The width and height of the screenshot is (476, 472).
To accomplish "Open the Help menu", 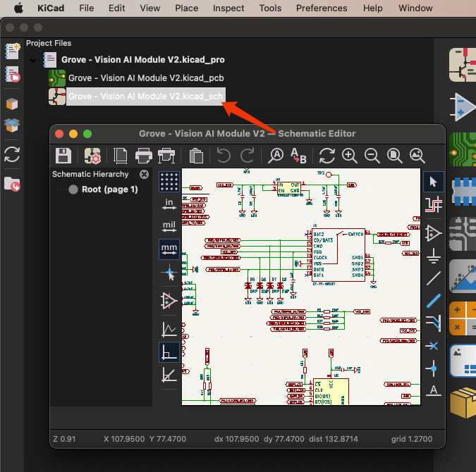I will (x=373, y=8).
